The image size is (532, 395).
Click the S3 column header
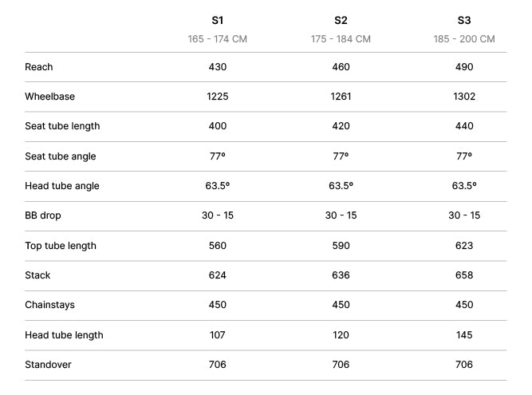pos(464,20)
